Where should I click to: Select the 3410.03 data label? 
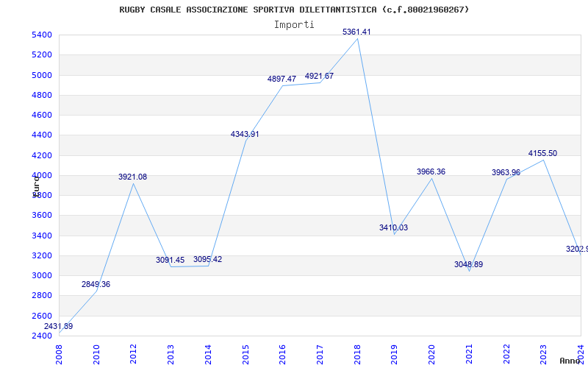coord(394,227)
